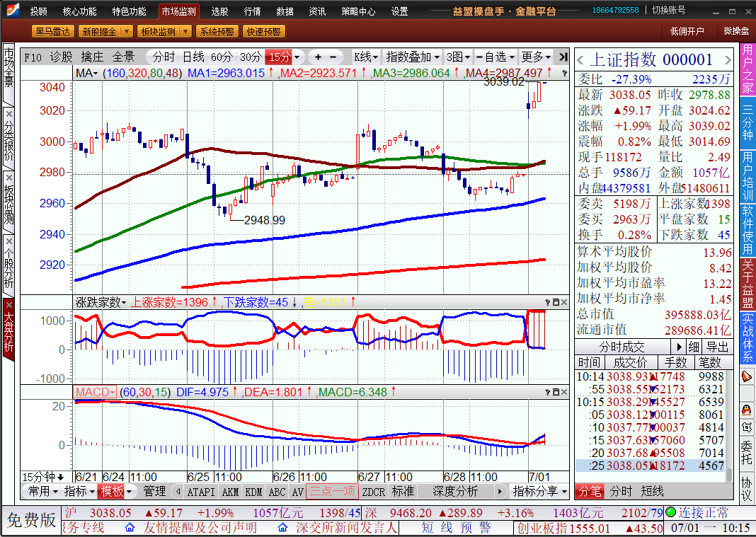Open the 投顾 menu
Viewport: 756px width, 537px height.
click(x=38, y=11)
